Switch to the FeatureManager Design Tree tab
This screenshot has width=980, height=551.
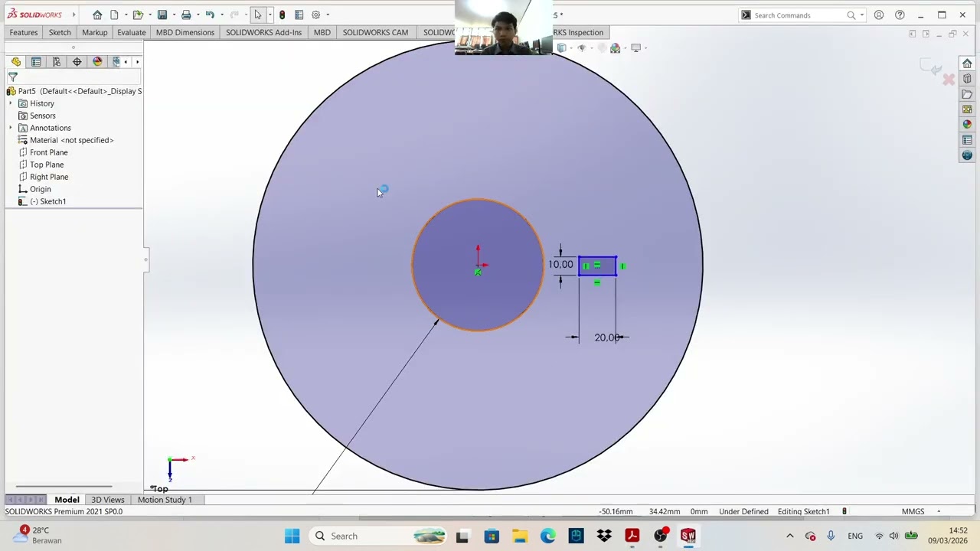[x=16, y=62]
